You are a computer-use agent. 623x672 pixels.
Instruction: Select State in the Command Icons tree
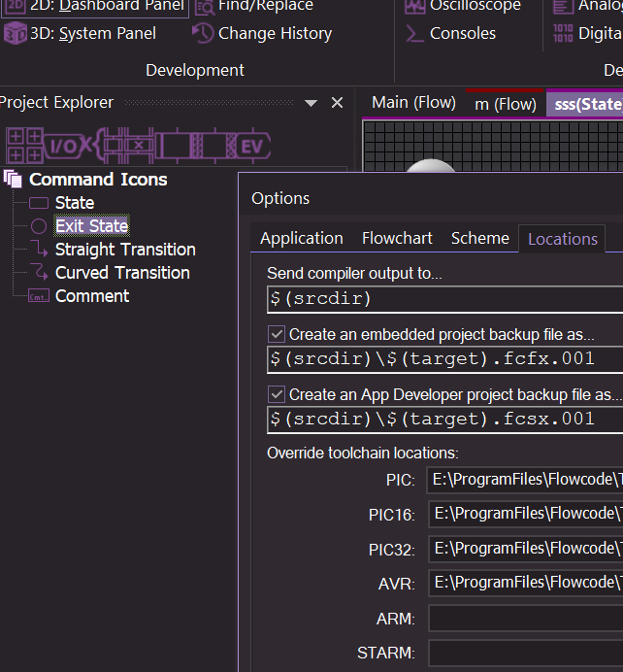coord(75,203)
